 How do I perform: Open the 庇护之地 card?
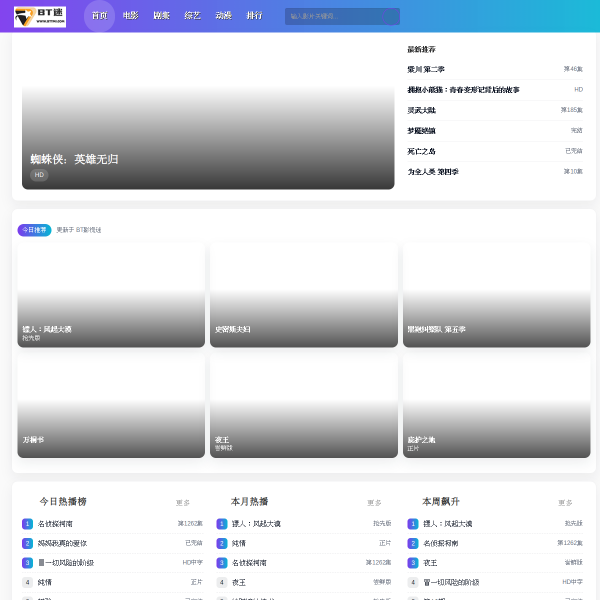(x=497, y=405)
